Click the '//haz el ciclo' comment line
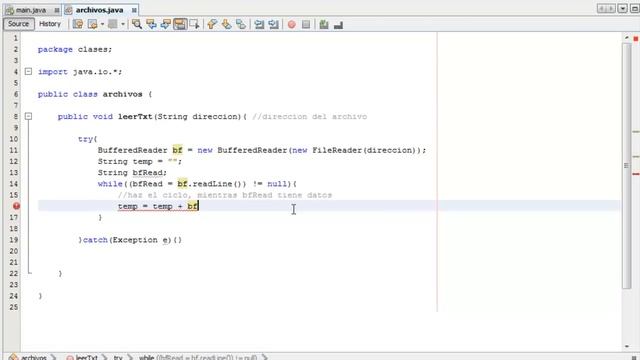This screenshot has width=640, height=360. point(225,195)
